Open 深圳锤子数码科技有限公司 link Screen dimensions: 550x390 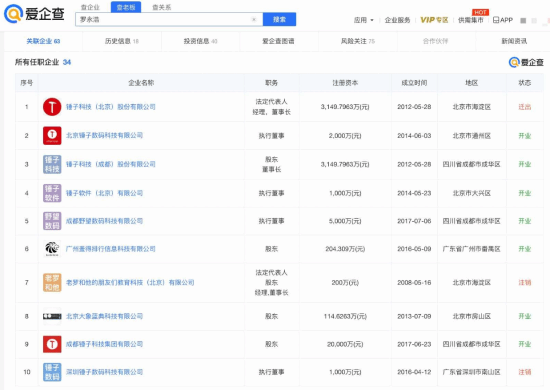(x=104, y=372)
